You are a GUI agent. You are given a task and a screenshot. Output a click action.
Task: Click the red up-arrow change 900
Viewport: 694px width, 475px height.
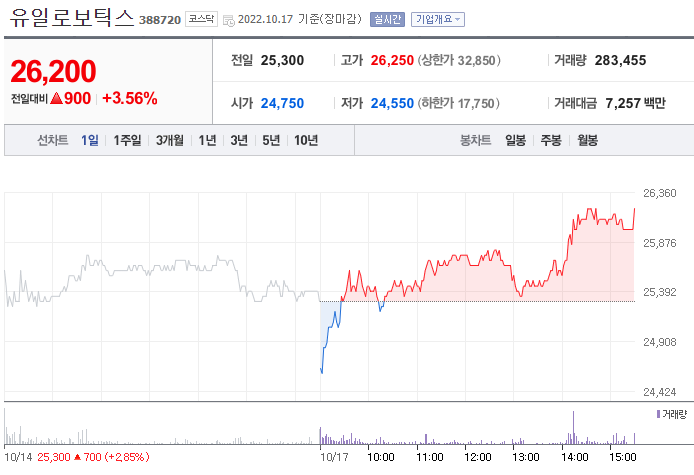71,98
